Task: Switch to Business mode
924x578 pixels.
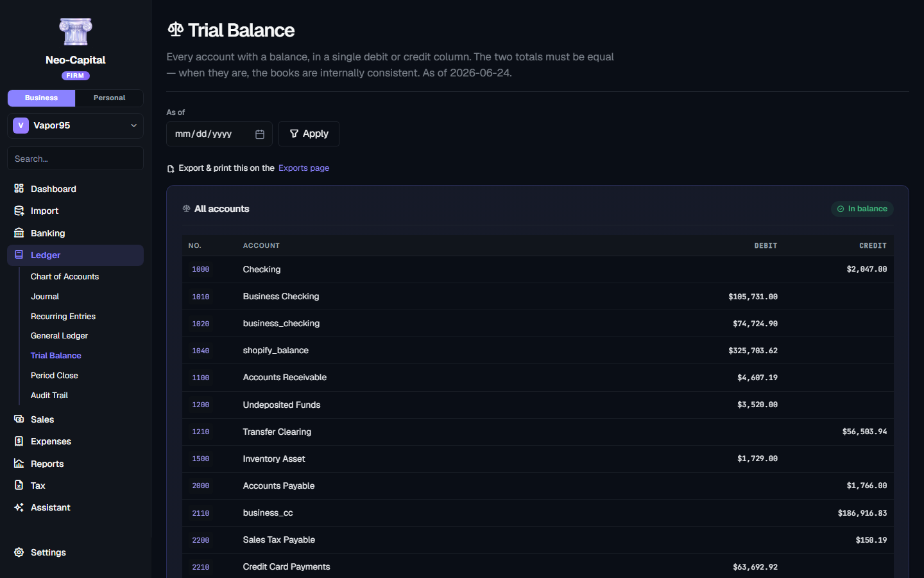Action: (x=41, y=98)
